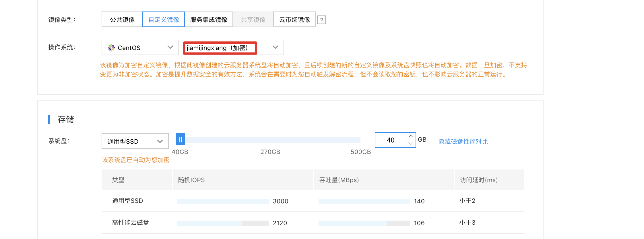Switch to the 服务集成镜像 tab
644x239 pixels.
click(x=209, y=20)
